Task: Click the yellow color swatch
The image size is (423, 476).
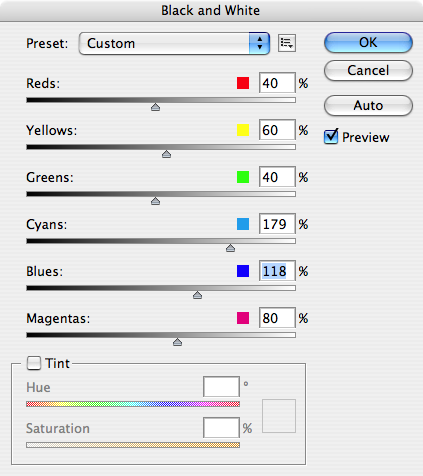Action: click(243, 130)
